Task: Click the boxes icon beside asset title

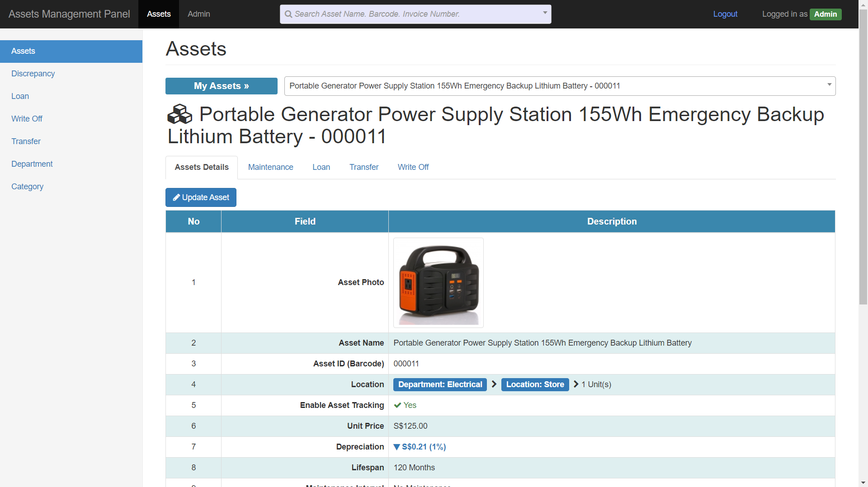Action: point(179,114)
